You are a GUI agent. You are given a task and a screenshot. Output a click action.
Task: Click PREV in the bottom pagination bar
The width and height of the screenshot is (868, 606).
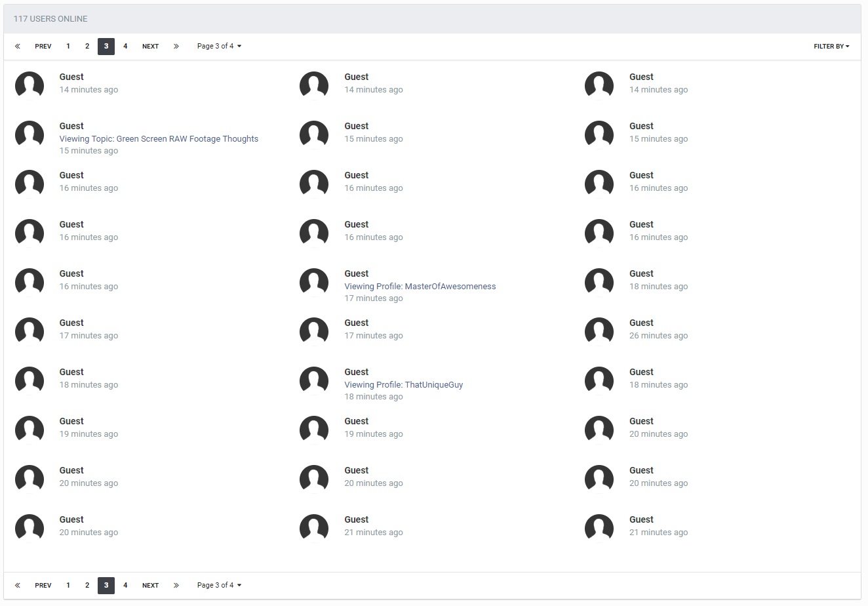[x=43, y=586]
